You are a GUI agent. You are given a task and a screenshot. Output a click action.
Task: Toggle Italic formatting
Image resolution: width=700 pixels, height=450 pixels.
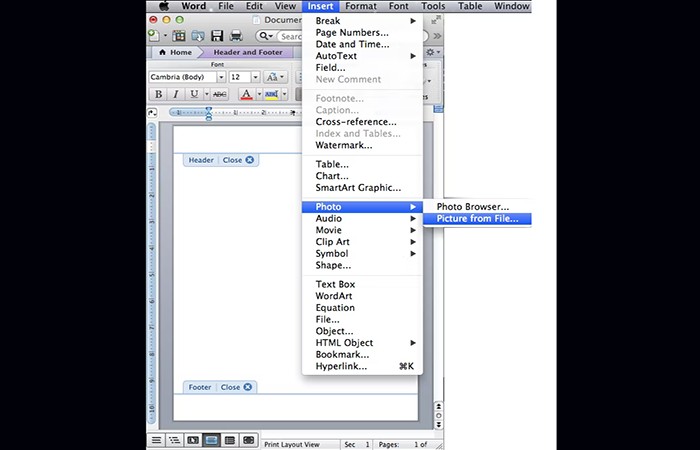[x=176, y=94]
